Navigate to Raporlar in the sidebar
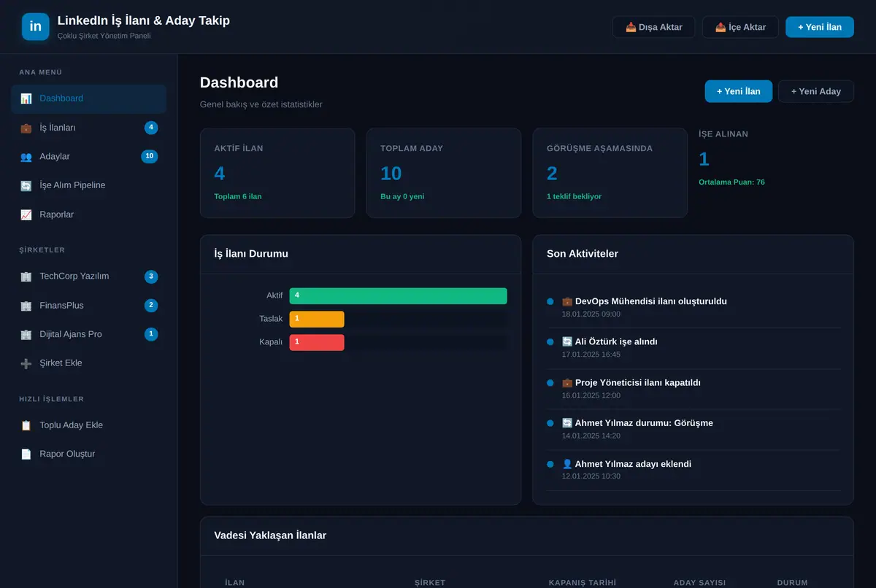The image size is (876, 588). (88, 214)
